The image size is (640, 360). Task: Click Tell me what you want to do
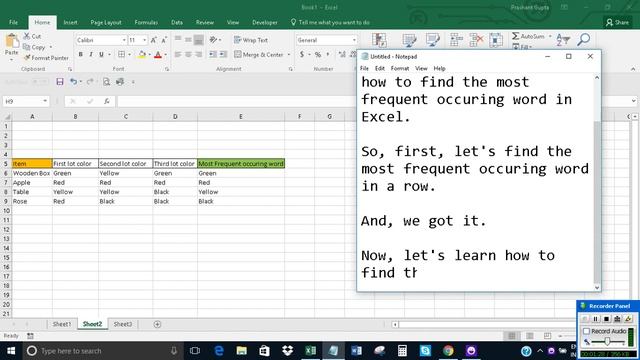330,22
